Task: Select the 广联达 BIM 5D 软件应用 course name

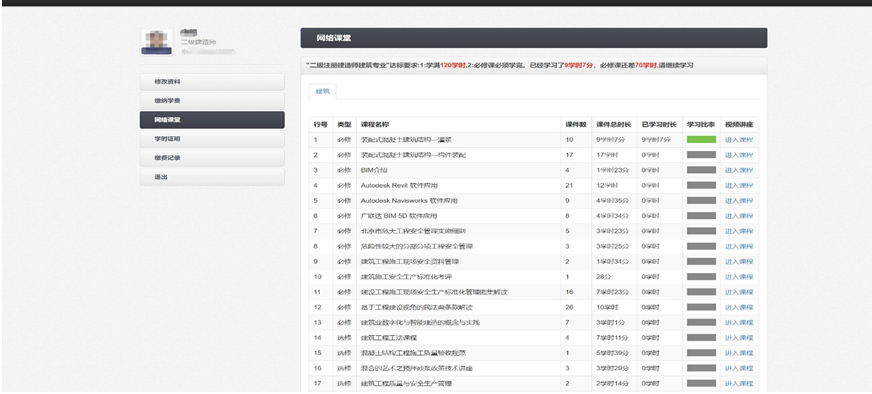Action: [x=399, y=216]
